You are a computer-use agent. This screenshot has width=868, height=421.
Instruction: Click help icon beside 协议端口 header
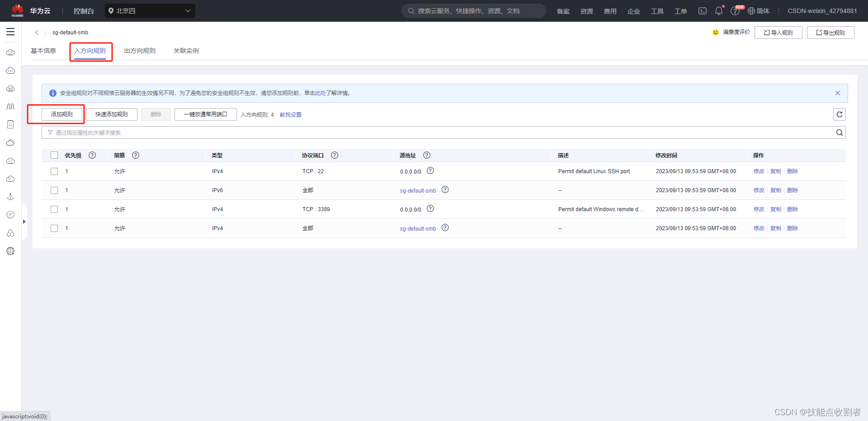pos(335,155)
